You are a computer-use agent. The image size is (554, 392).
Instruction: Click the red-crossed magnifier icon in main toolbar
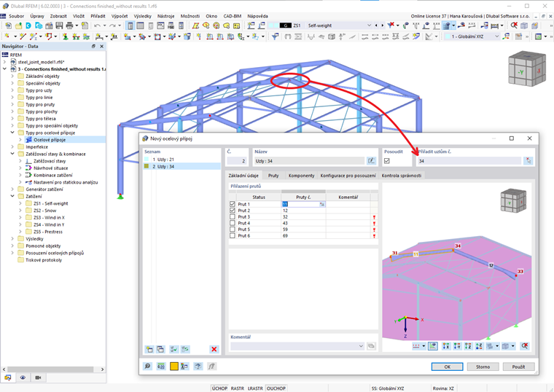[x=514, y=25]
